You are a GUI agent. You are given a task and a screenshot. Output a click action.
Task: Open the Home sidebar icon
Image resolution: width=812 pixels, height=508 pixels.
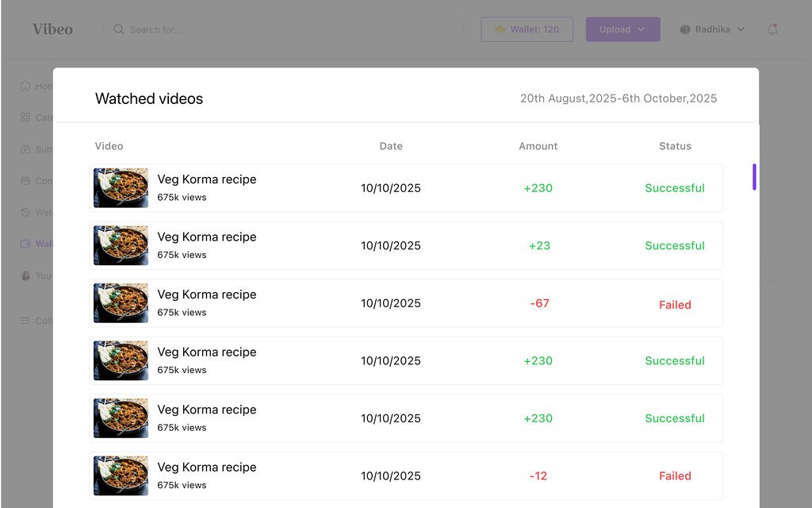pyautogui.click(x=25, y=86)
